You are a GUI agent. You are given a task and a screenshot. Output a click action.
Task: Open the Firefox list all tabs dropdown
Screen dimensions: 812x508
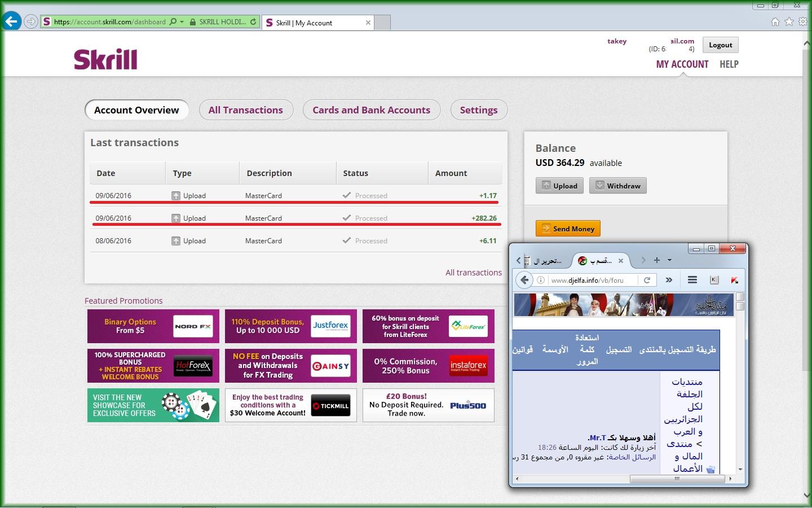pyautogui.click(x=669, y=260)
